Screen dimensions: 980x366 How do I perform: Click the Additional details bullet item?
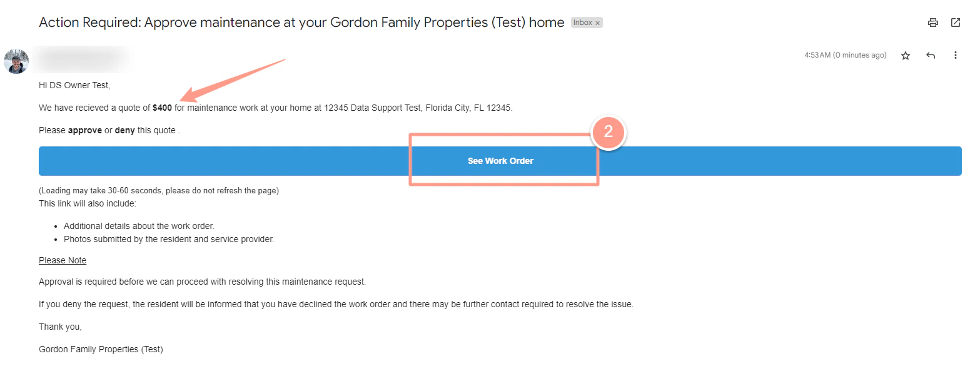[x=139, y=226]
